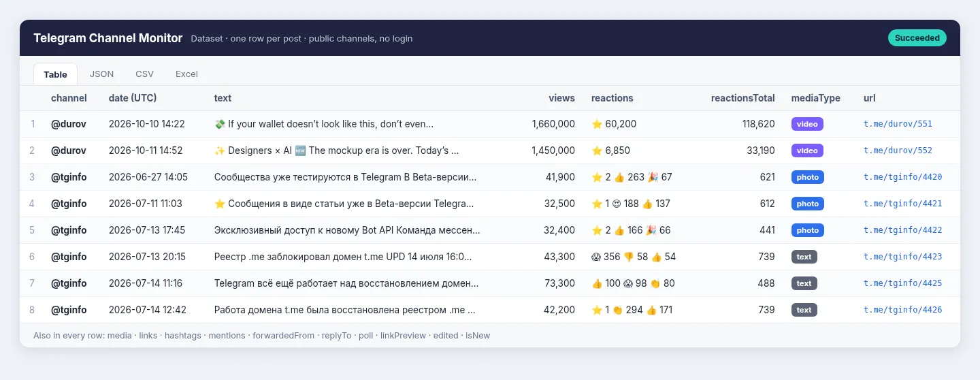Select date 2026-07-11 11:03
This screenshot has width=980, height=380.
pyautogui.click(x=146, y=204)
